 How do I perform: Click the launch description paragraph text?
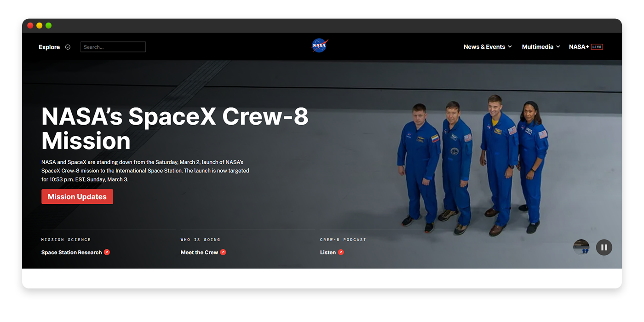coord(145,171)
